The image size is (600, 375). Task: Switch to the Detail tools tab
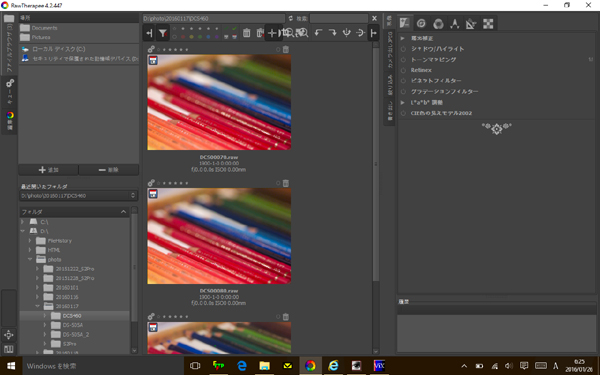click(x=421, y=23)
